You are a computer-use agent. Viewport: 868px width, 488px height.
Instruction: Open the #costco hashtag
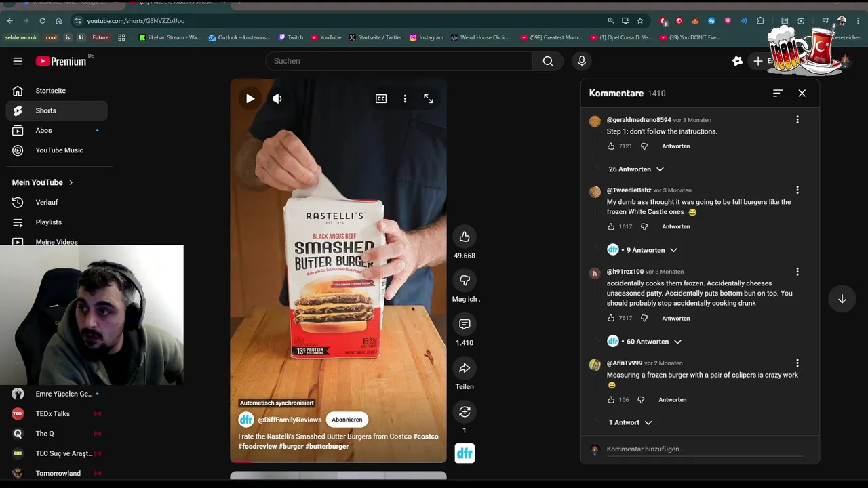(426, 436)
